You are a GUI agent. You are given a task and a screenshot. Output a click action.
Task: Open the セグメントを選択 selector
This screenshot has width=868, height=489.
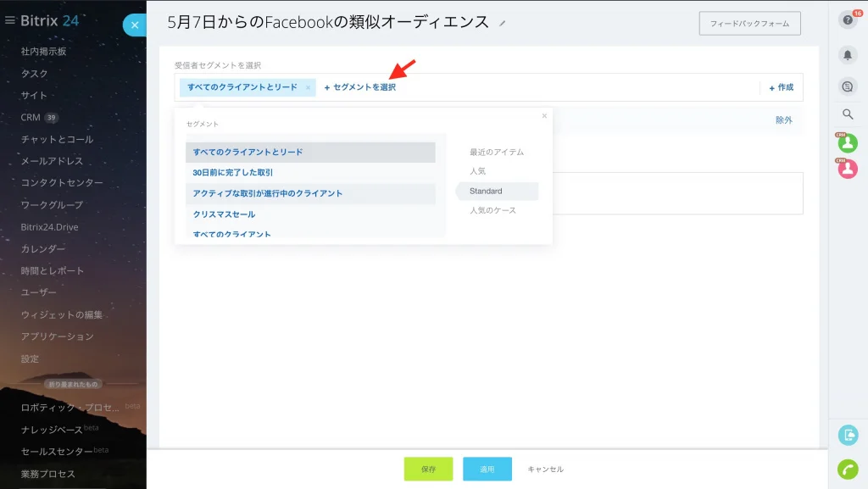point(359,87)
